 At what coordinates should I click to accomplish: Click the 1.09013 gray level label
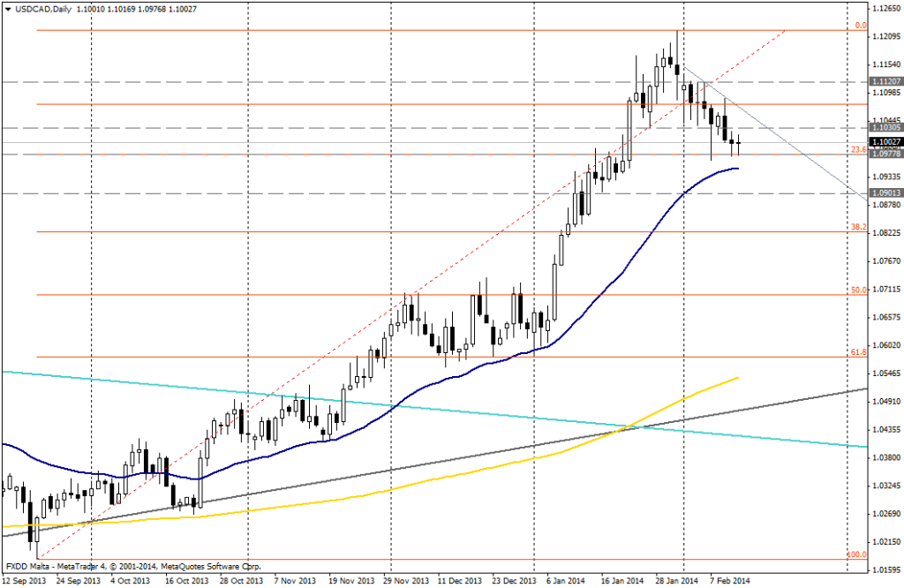[x=885, y=192]
